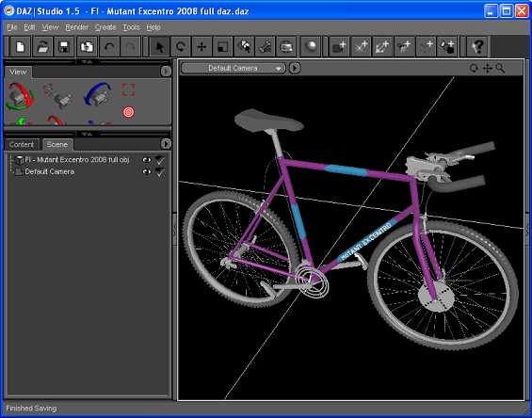Create new spotlight toolbar icon
The width and height of the screenshot is (532, 418).
382,46
